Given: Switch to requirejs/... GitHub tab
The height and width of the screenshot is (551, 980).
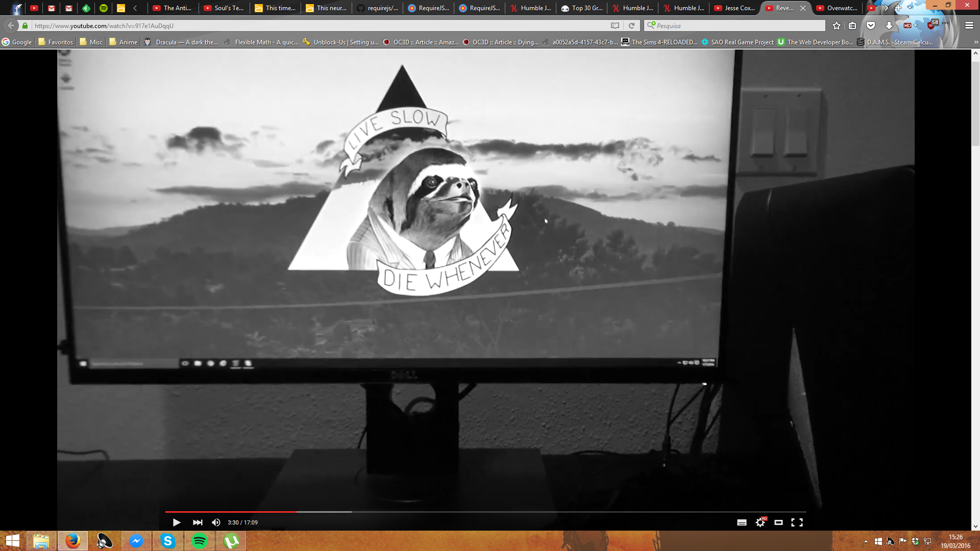Looking at the screenshot, I should (377, 8).
